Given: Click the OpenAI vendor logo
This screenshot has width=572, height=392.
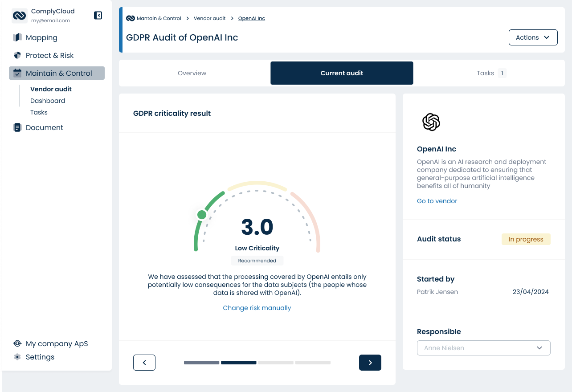Looking at the screenshot, I should [x=431, y=122].
